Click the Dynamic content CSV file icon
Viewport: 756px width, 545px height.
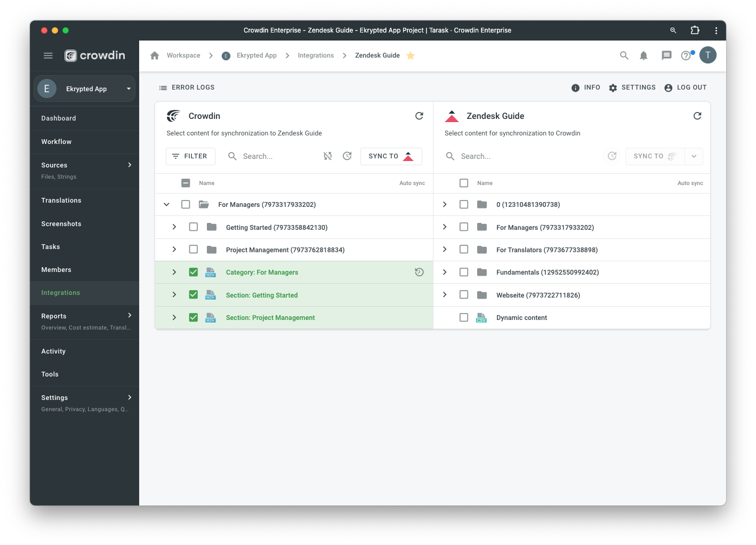click(x=481, y=318)
